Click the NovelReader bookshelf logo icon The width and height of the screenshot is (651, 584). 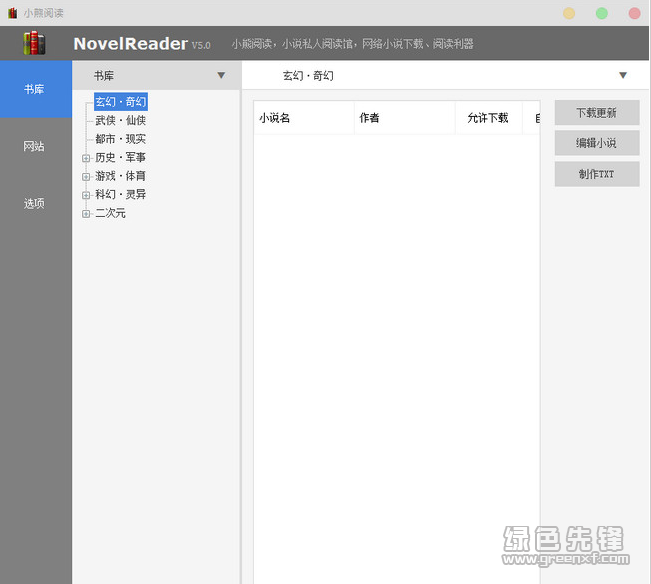click(x=34, y=43)
